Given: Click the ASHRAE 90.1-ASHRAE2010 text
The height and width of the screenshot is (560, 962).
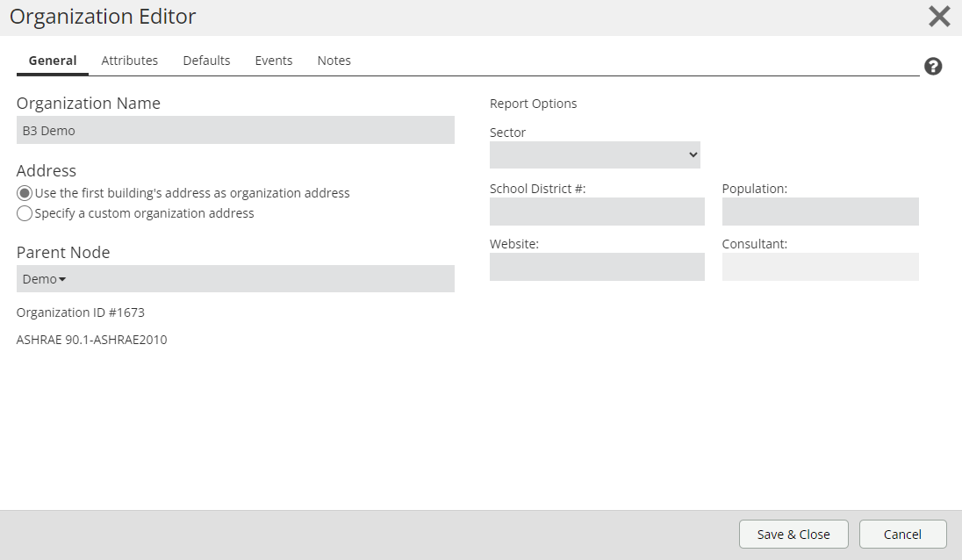Looking at the screenshot, I should click(x=92, y=340).
